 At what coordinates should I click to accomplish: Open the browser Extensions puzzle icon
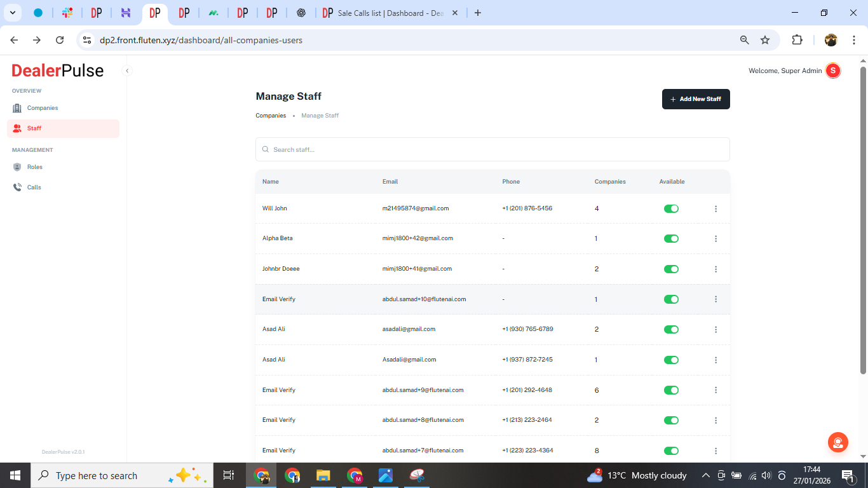click(x=797, y=40)
